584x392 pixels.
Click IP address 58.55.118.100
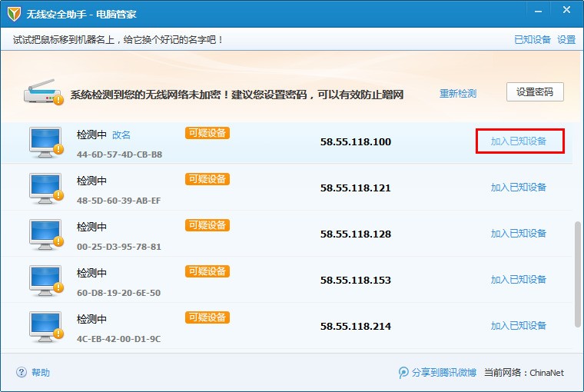[356, 142]
